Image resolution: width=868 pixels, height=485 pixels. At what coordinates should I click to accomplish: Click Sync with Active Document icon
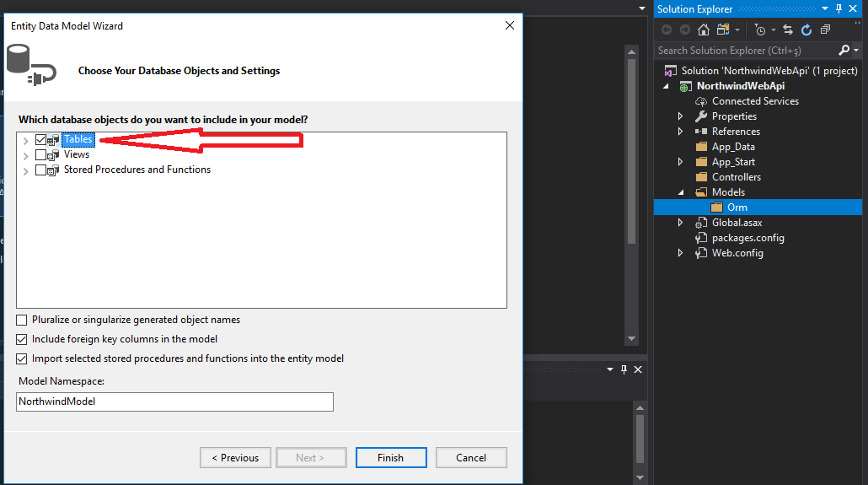[x=788, y=30]
